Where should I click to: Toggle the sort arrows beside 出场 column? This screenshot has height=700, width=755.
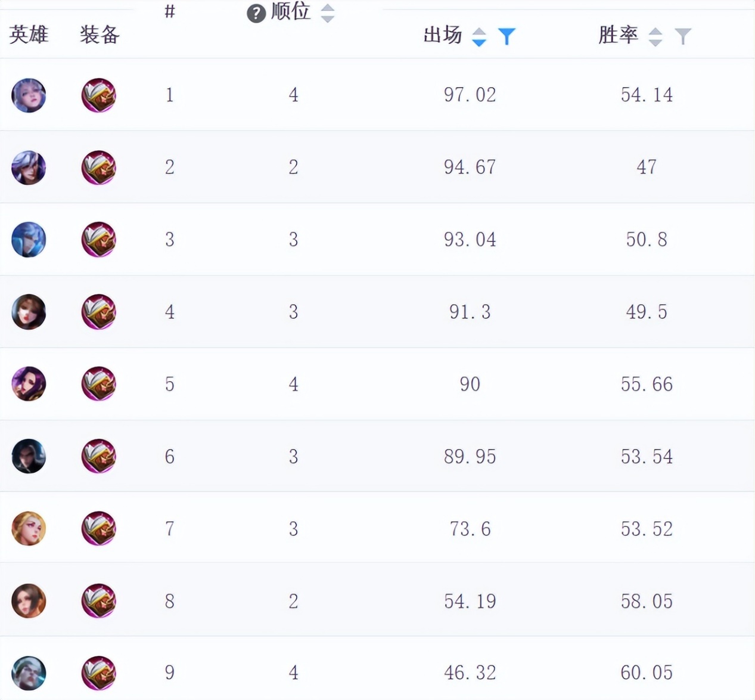[479, 37]
